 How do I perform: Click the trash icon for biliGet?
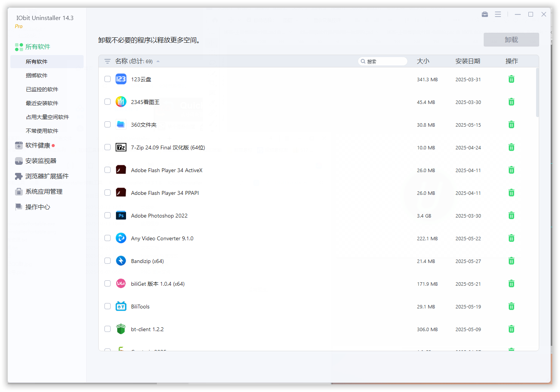point(511,284)
